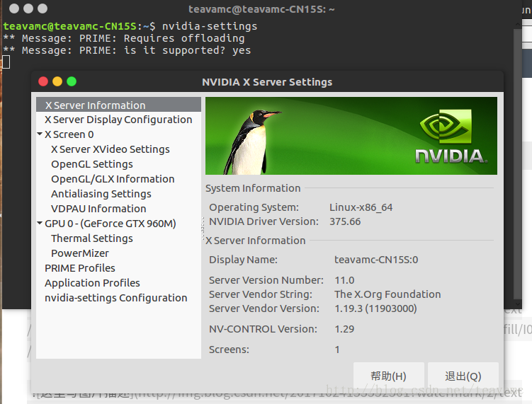Collapse the GPU 0 tree arrow
Image resolution: width=532 pixels, height=404 pixels.
tap(40, 224)
